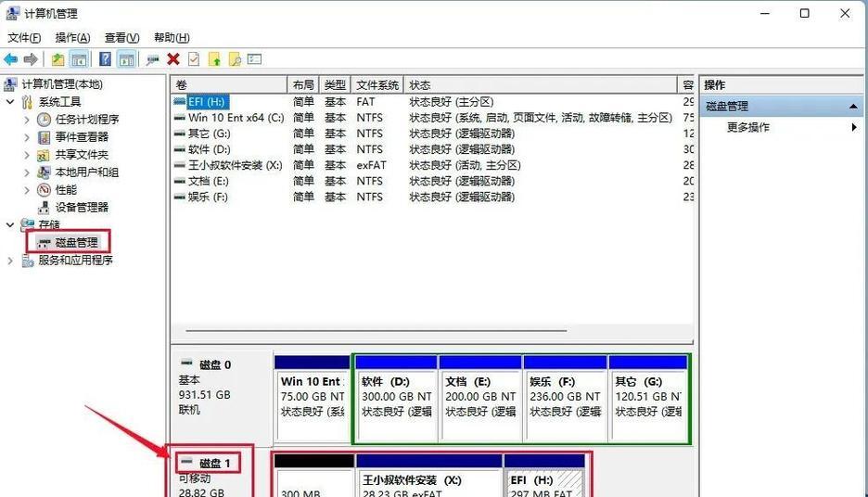Click Performance icon in tree
The width and height of the screenshot is (868, 497).
pos(44,190)
